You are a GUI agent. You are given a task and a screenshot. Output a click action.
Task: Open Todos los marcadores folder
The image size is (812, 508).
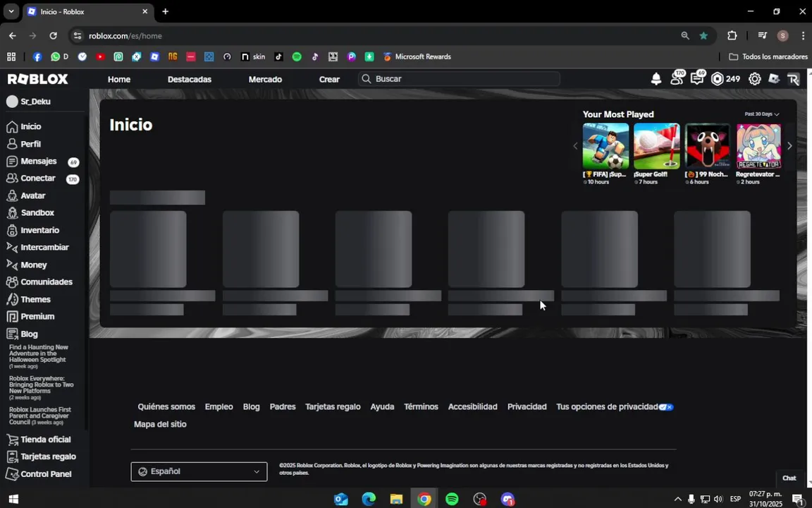(768, 57)
